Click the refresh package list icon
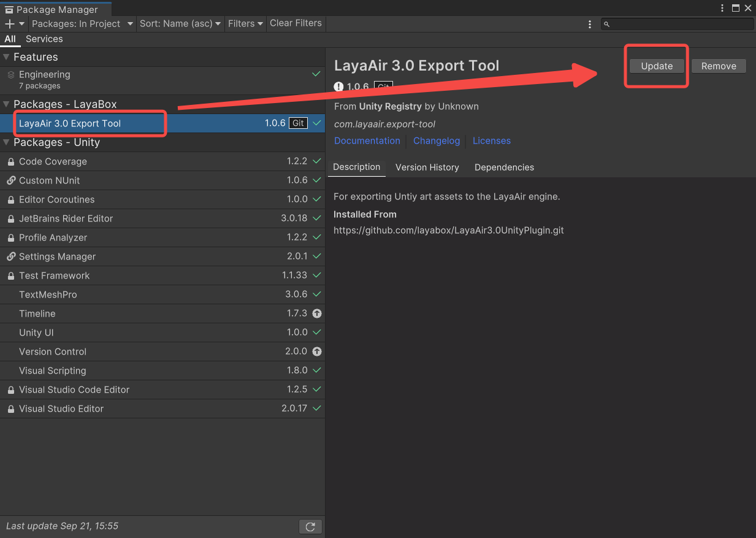The image size is (756, 538). tap(310, 526)
